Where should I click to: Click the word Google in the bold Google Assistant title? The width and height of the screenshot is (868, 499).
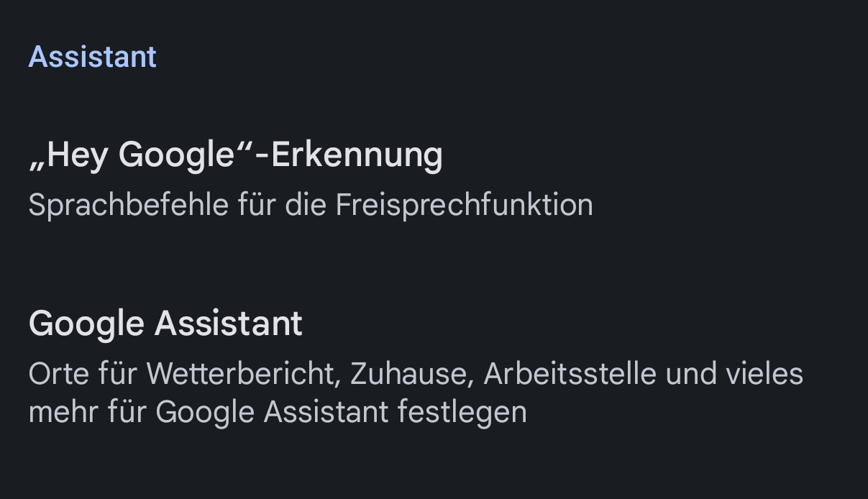click(x=86, y=324)
